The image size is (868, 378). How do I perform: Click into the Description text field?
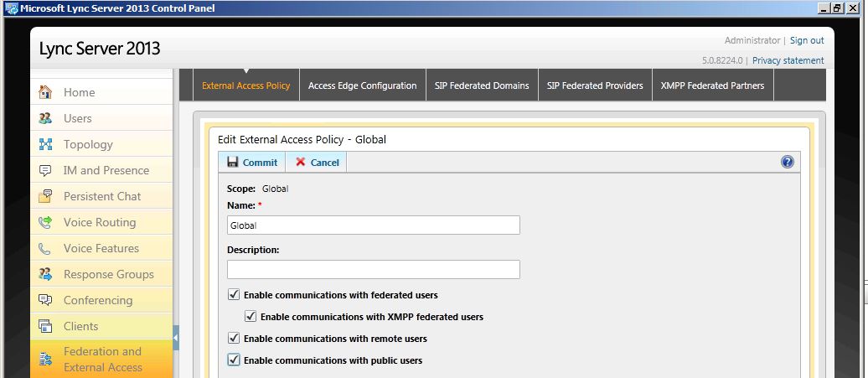coord(374,270)
